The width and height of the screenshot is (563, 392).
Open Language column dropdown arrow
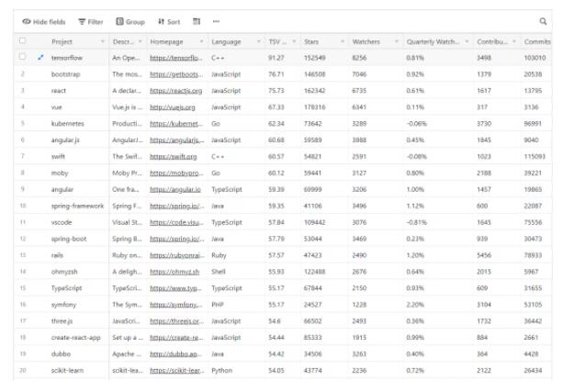tap(258, 41)
